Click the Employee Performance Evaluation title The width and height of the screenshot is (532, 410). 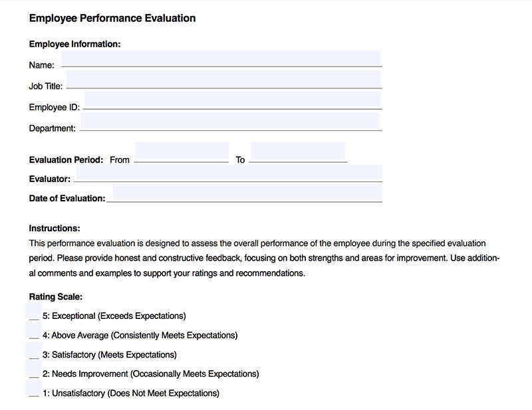coord(112,19)
